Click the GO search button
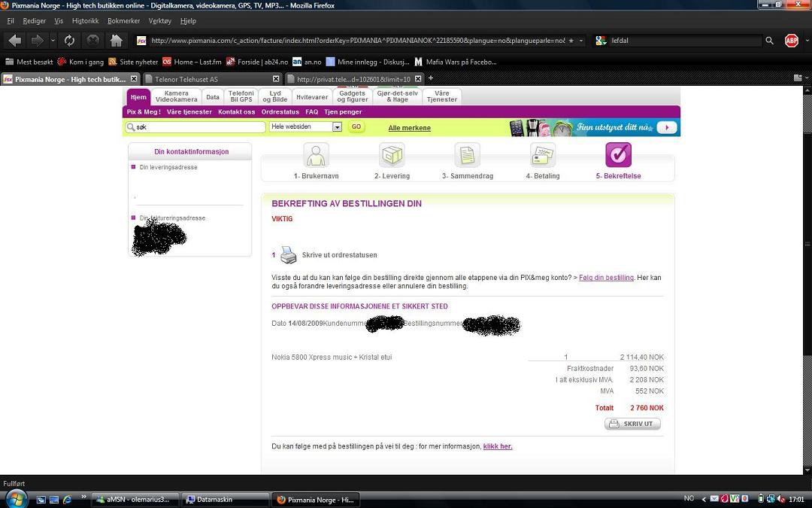This screenshot has height=508, width=812. click(356, 126)
